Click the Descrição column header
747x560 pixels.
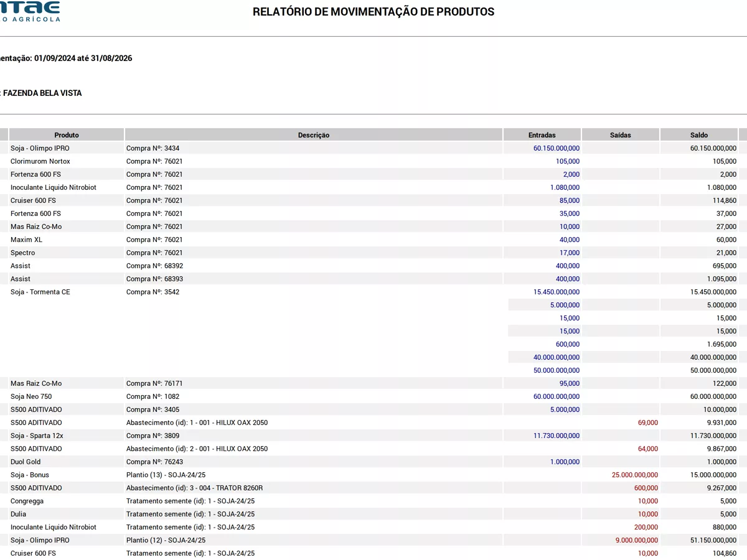pyautogui.click(x=314, y=135)
